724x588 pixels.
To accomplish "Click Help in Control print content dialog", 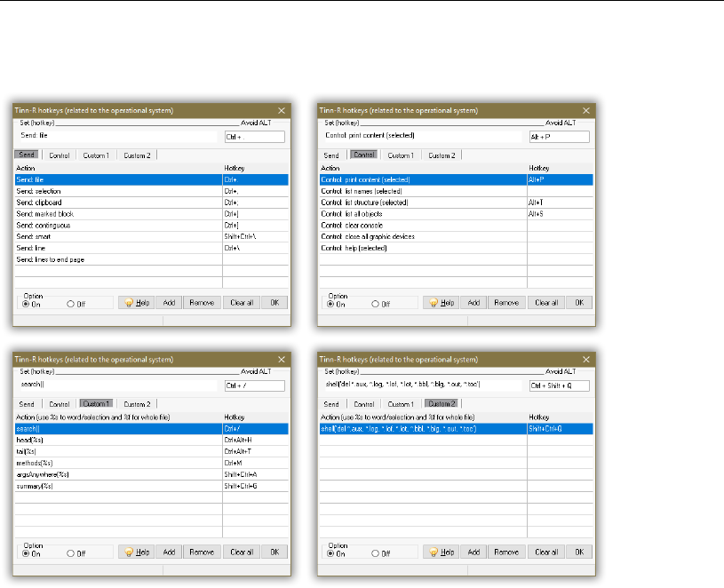I will click(441, 303).
